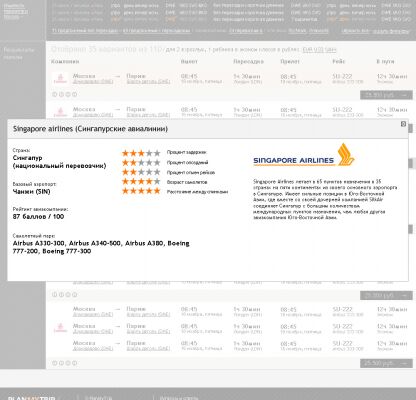
Task: Click the Singapore Airlines description paragraph
Action: (x=325, y=199)
